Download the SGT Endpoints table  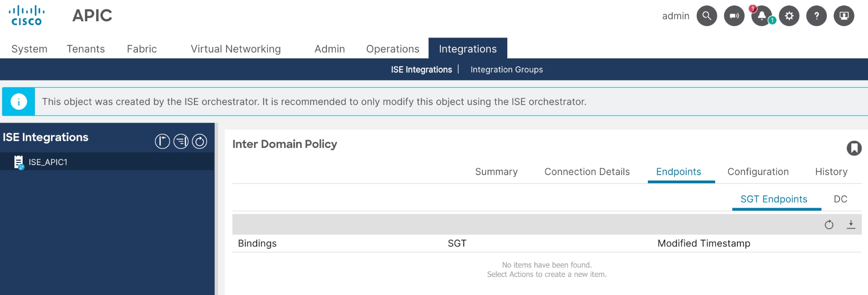(851, 224)
